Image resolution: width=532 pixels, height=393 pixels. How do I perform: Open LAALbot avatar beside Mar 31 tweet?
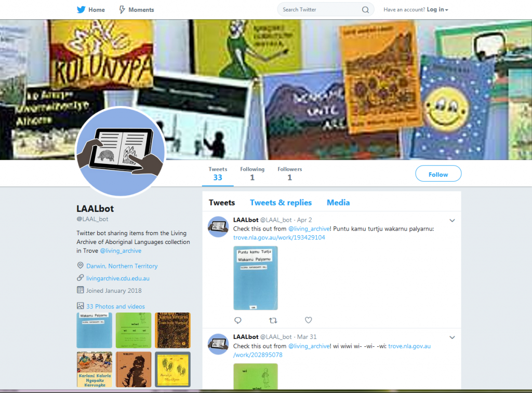[218, 344]
